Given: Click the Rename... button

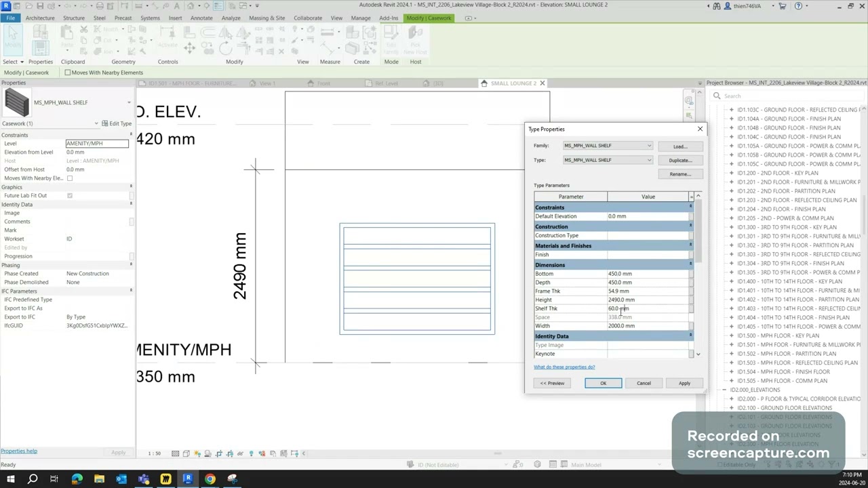Looking at the screenshot, I should click(x=680, y=174).
